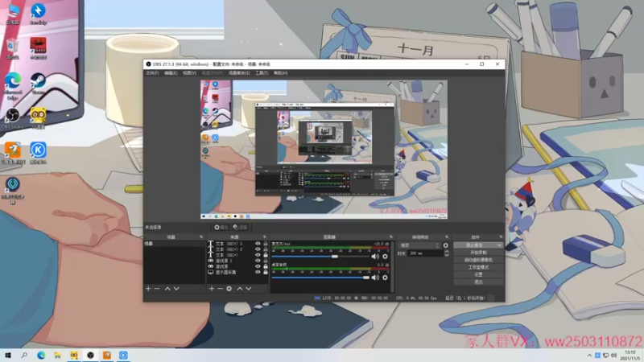Open 麦克风/Aux audio settings gear

tap(385, 257)
